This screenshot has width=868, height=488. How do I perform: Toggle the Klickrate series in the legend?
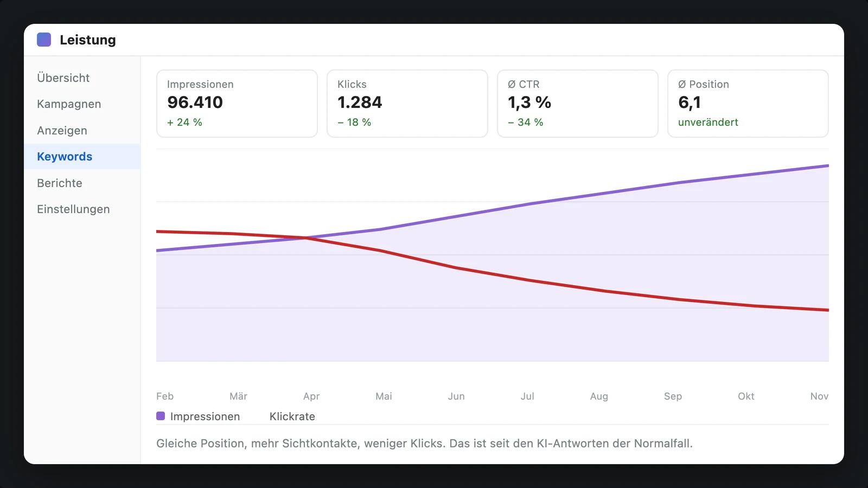[292, 416]
